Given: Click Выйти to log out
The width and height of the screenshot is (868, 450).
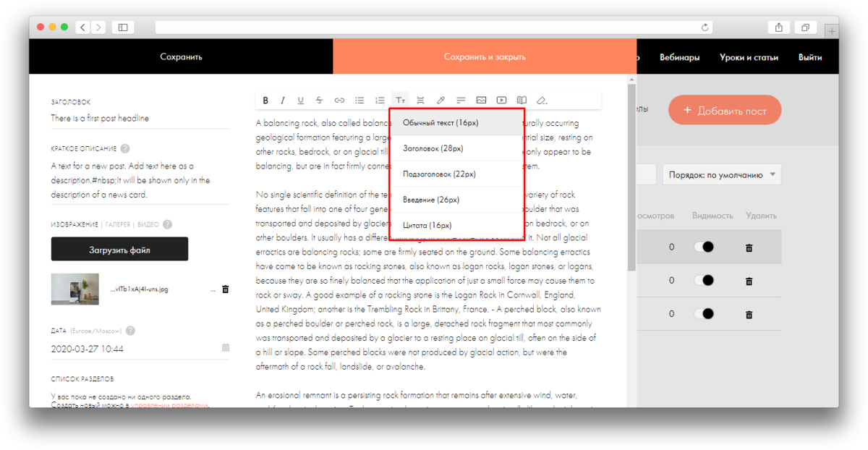Looking at the screenshot, I should [x=810, y=57].
